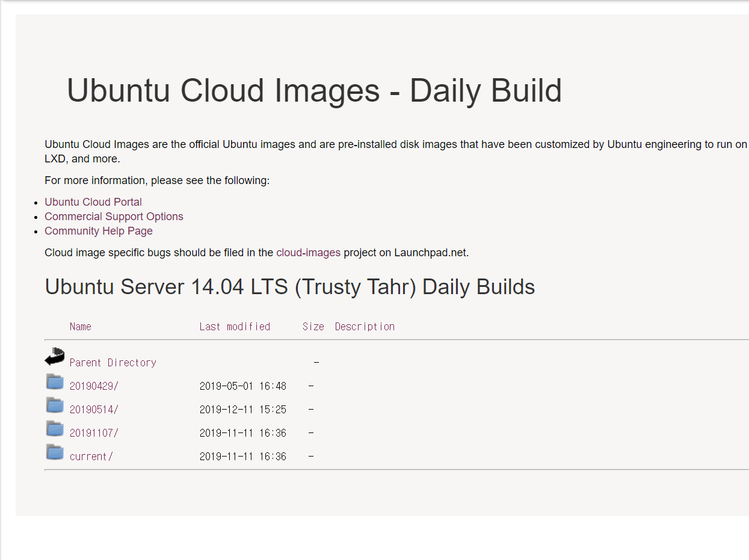Sort listing by Last modified header
The width and height of the screenshot is (749, 560).
coord(235,327)
